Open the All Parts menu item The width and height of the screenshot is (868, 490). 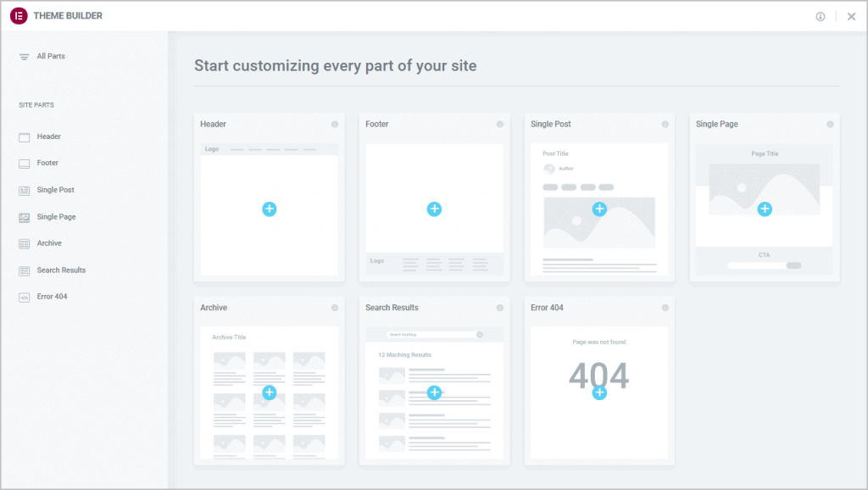(x=48, y=56)
